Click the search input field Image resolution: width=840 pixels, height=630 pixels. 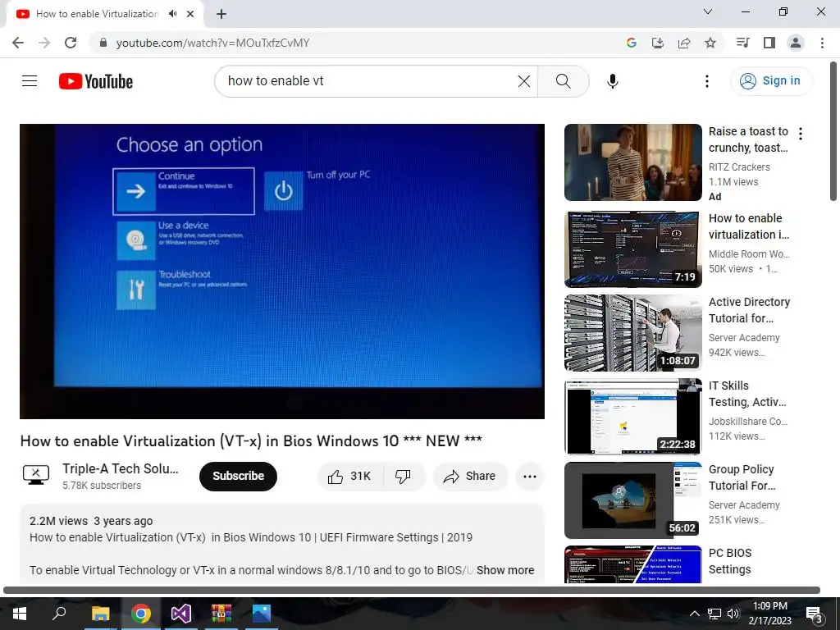(x=370, y=81)
